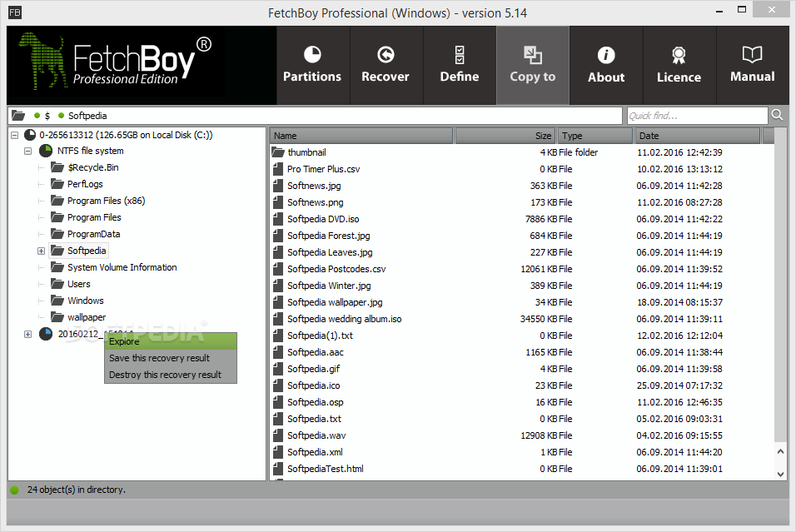Select System Volume Information folder
This screenshot has width=796, height=532.
pyautogui.click(x=122, y=267)
